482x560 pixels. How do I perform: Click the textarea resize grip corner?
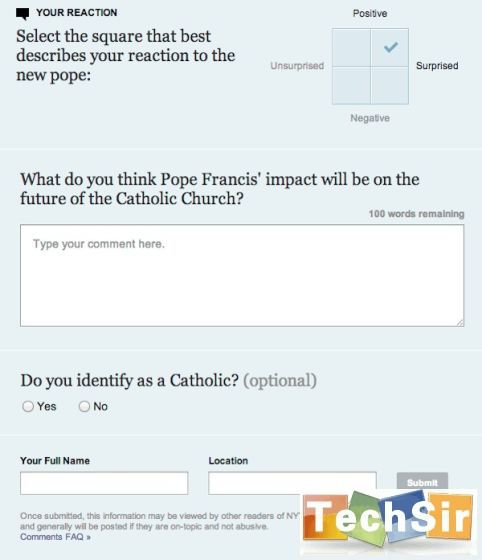[460, 322]
